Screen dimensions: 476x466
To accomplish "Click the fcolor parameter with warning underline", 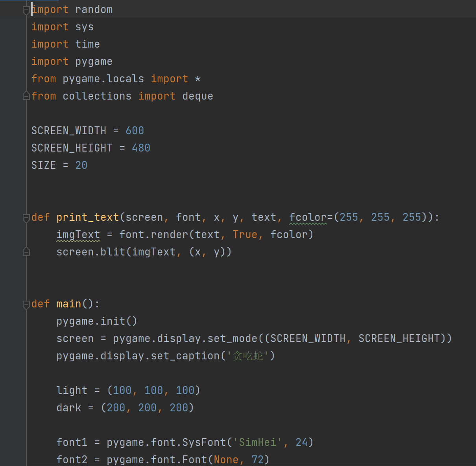I will tap(308, 217).
